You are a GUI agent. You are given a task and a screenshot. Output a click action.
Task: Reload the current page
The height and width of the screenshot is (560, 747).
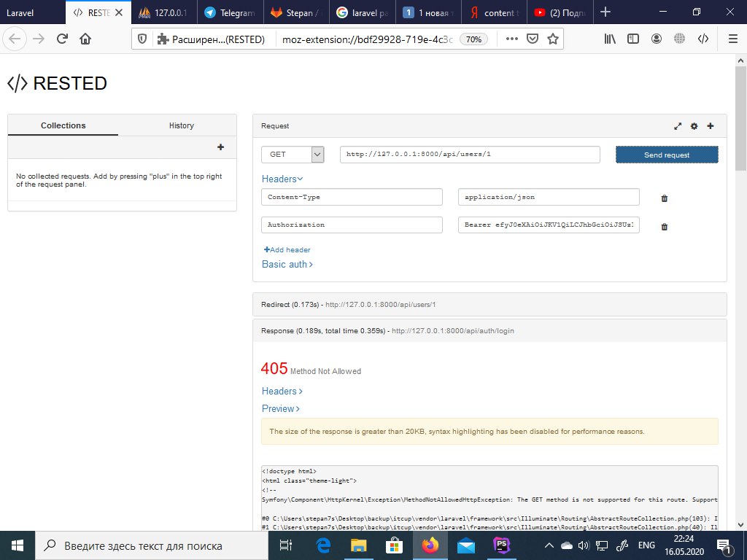[62, 39]
